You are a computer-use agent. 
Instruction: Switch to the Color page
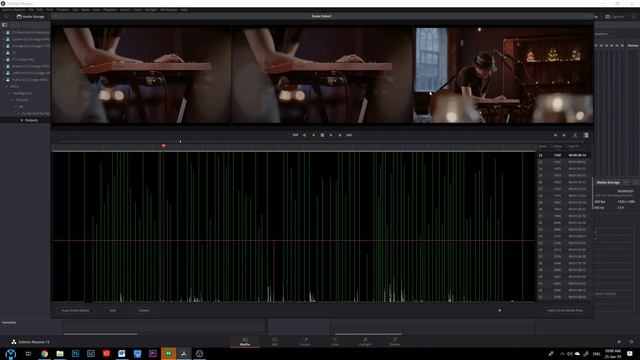(335, 342)
